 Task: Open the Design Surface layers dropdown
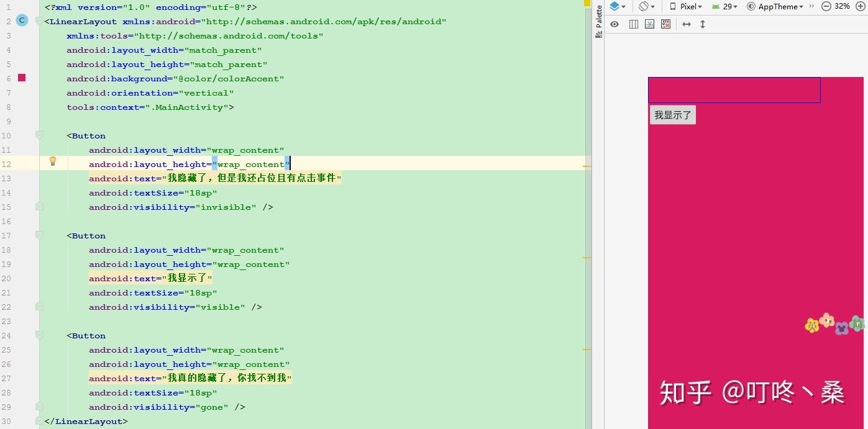tap(618, 6)
